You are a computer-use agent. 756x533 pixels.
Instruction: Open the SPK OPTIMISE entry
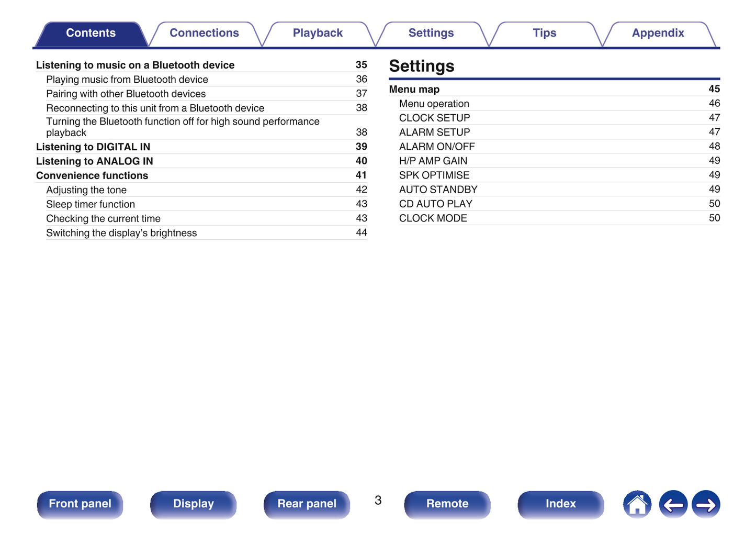(434, 175)
